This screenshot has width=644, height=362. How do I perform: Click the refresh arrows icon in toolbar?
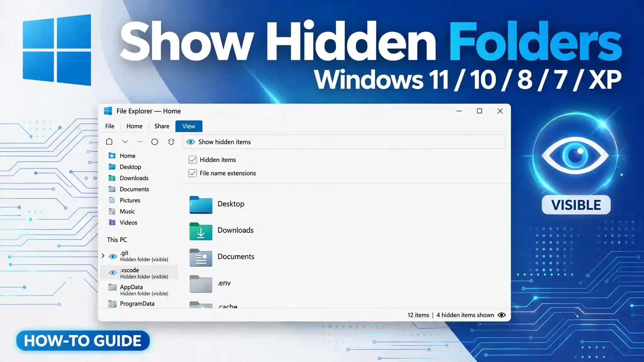tap(171, 142)
